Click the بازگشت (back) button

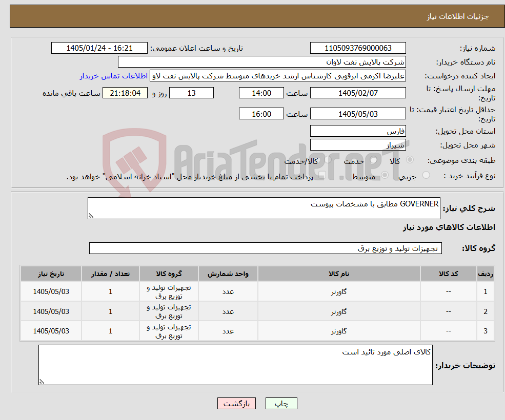coord(236,403)
